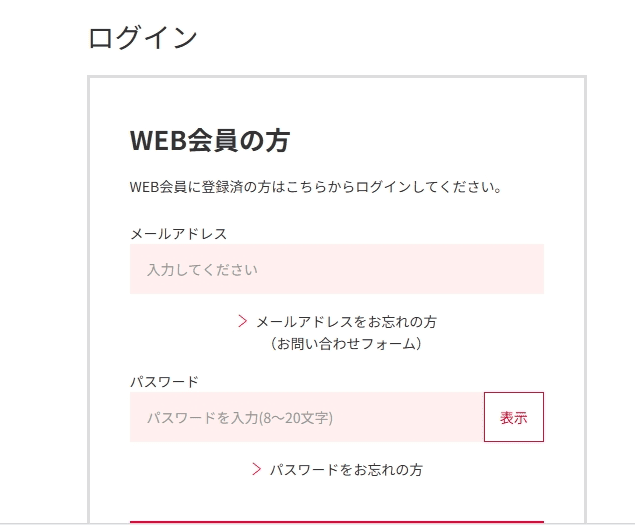Click the chevron icon beside パスワードをお忘れの方
635x525 pixels.
point(256,469)
